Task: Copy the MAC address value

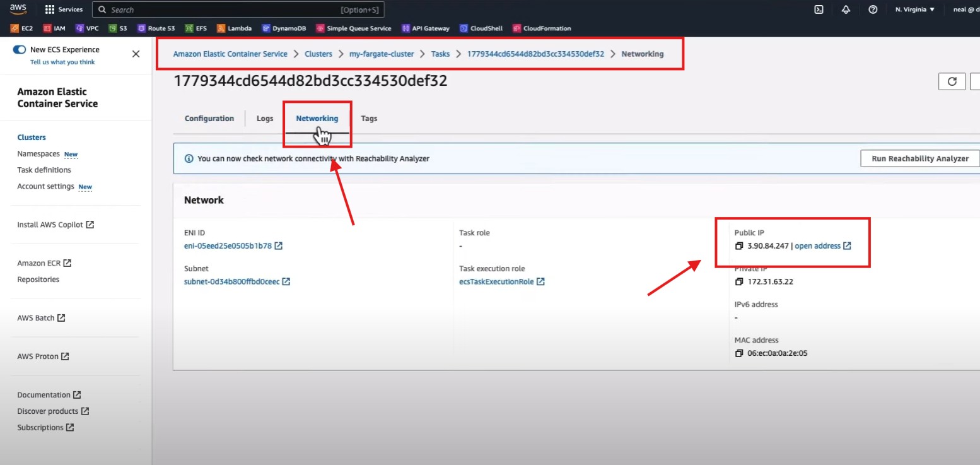Action: click(x=739, y=353)
